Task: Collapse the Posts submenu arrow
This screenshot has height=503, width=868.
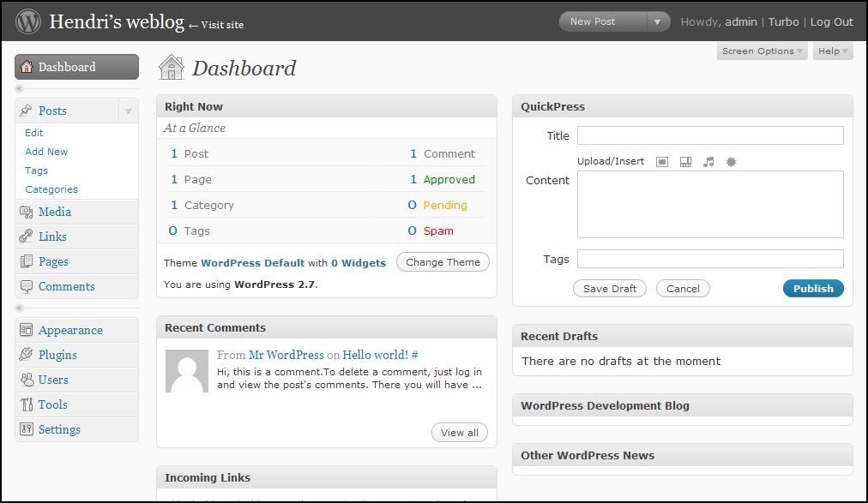Action: pos(128,111)
